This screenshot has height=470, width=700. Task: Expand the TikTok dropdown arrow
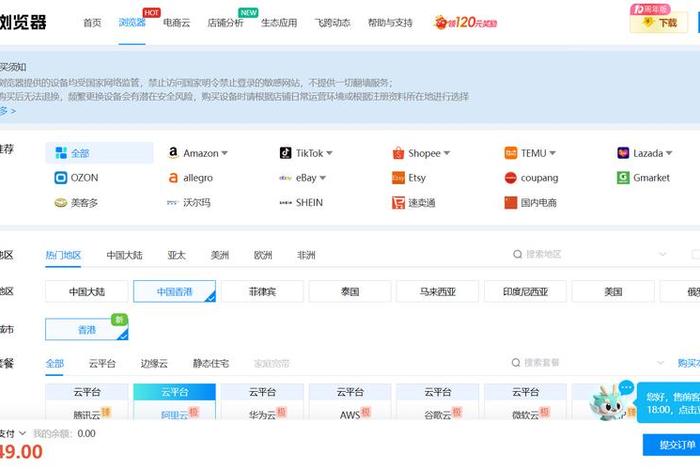pos(329,153)
